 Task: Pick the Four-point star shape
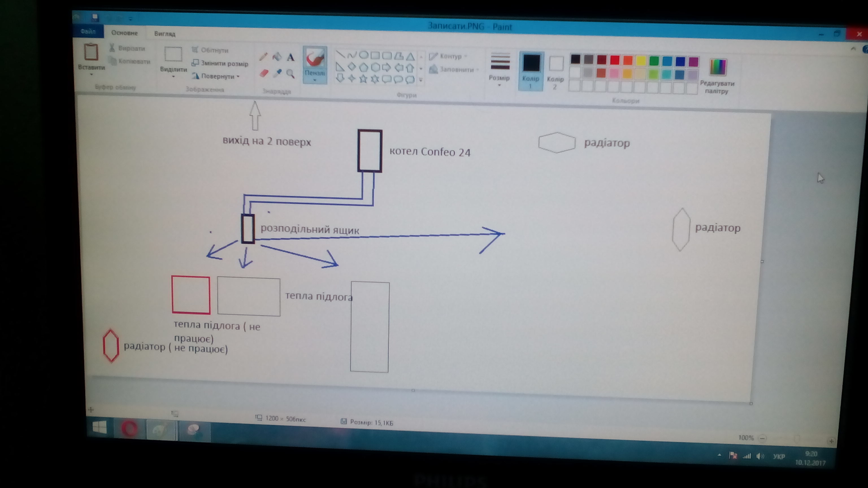pos(352,79)
